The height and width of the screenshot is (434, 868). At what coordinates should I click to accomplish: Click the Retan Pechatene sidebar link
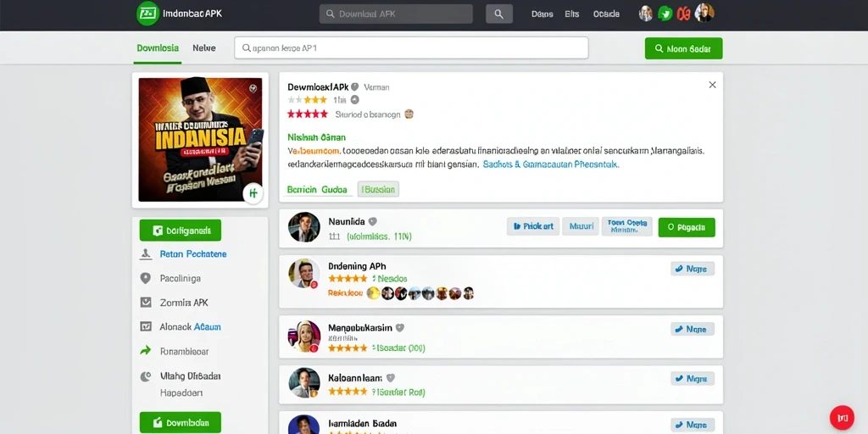pos(193,254)
